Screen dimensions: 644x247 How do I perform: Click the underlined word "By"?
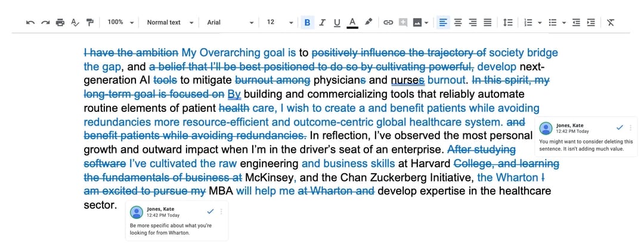pyautogui.click(x=234, y=95)
